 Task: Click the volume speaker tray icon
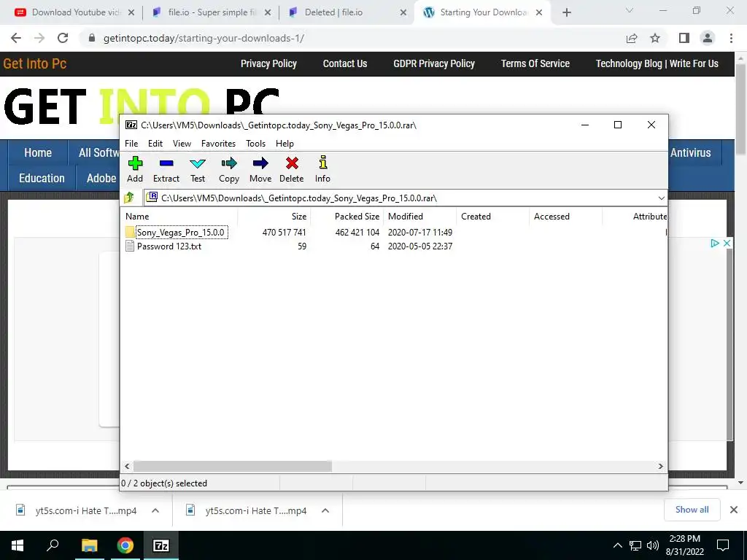tap(653, 545)
